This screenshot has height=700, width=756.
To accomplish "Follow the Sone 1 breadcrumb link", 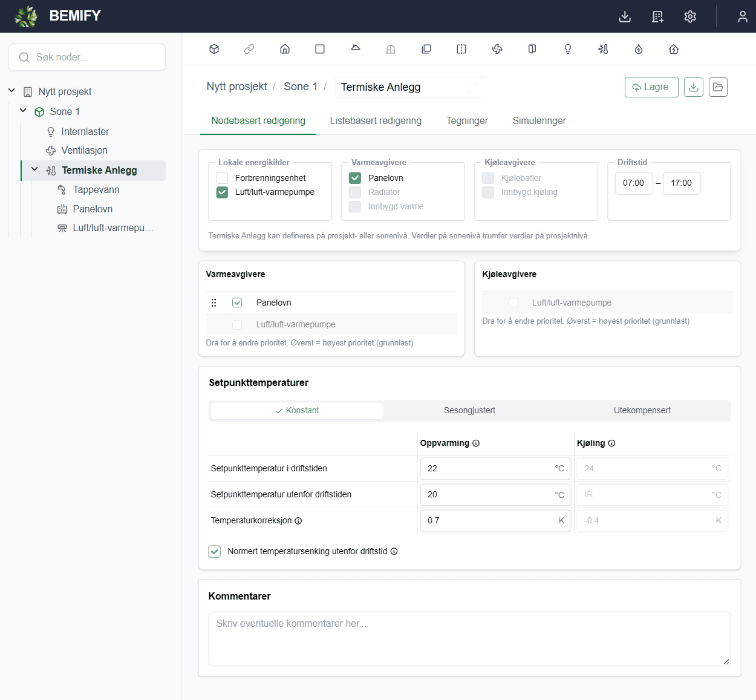I will pyautogui.click(x=301, y=87).
